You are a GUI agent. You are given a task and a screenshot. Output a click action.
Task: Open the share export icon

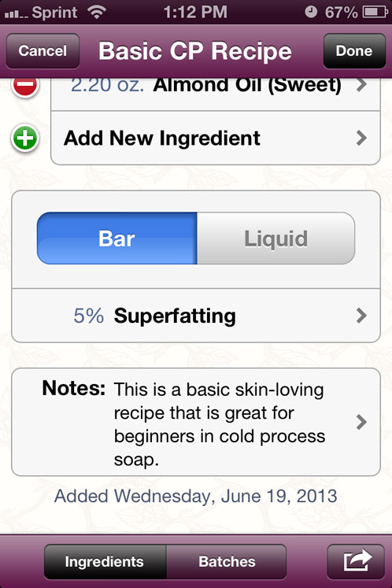pyautogui.click(x=356, y=561)
